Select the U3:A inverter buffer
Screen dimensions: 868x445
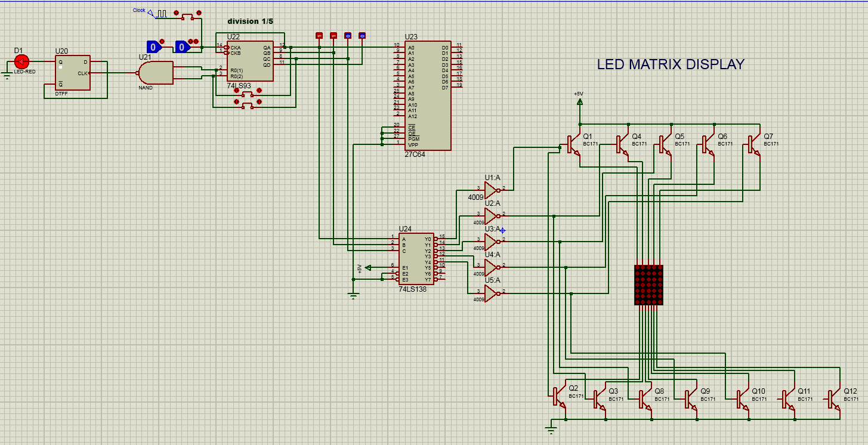click(491, 242)
